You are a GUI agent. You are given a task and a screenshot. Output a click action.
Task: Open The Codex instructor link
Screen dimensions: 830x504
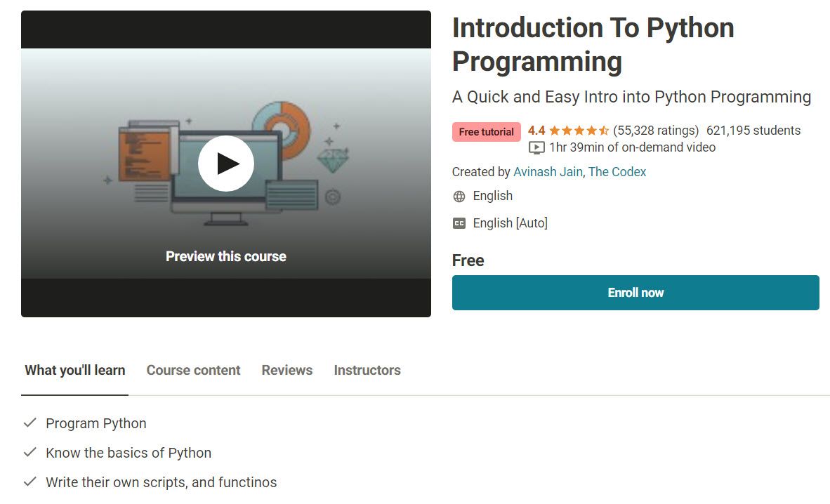tap(617, 172)
